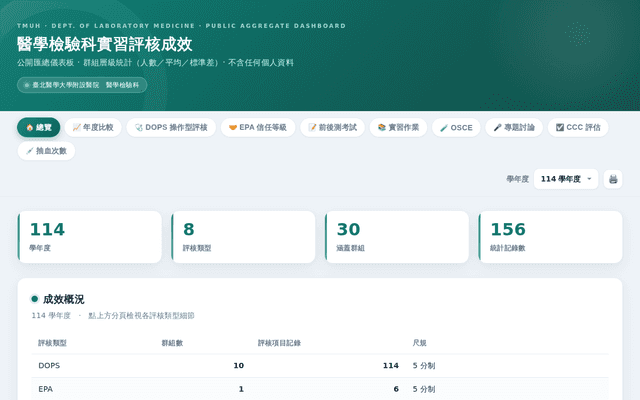Switch to the 年度比較 tab
The width and height of the screenshot is (640, 400).
(93, 128)
